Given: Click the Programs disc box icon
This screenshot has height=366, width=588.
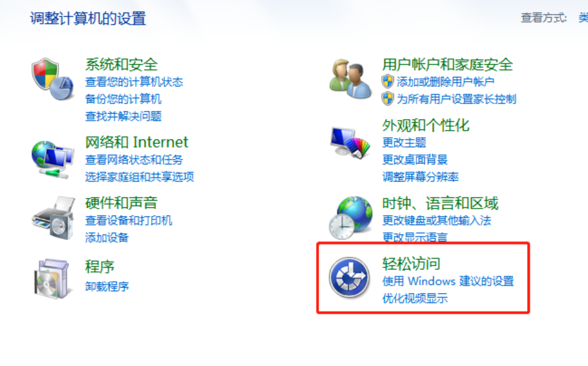Looking at the screenshot, I should 52,278.
